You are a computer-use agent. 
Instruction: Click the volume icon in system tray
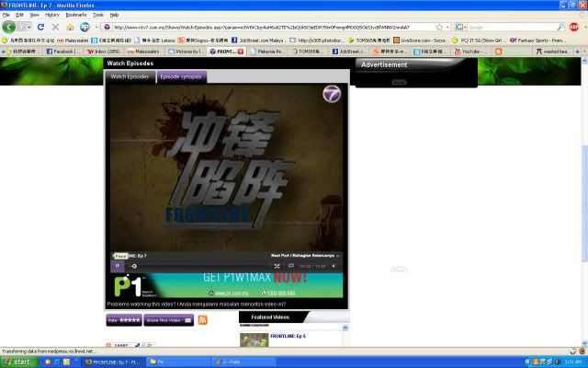coord(558,362)
